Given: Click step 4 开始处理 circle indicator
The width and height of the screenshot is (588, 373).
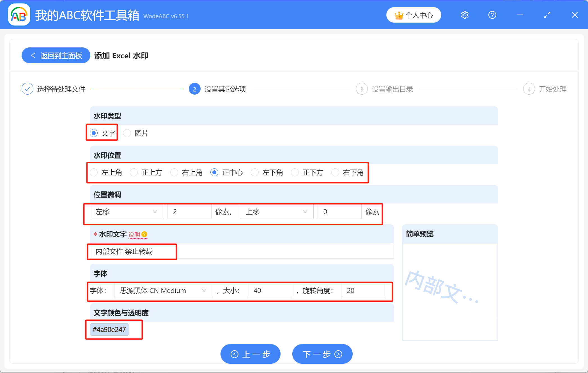Looking at the screenshot, I should point(529,89).
